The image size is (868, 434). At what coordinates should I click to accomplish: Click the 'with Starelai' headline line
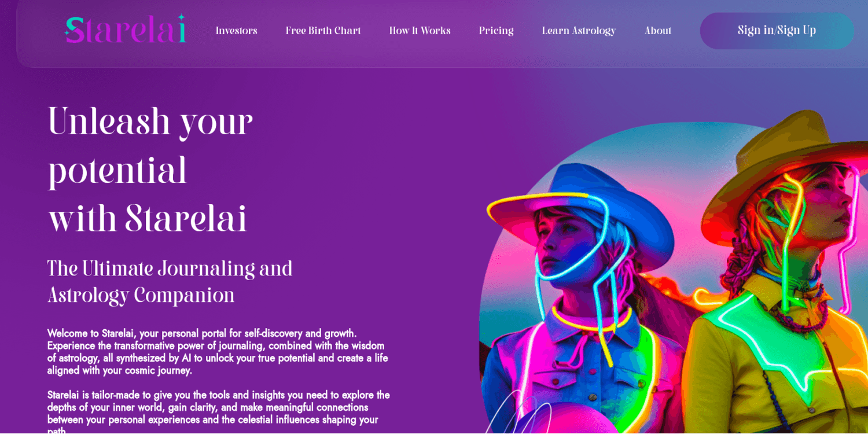(x=148, y=219)
